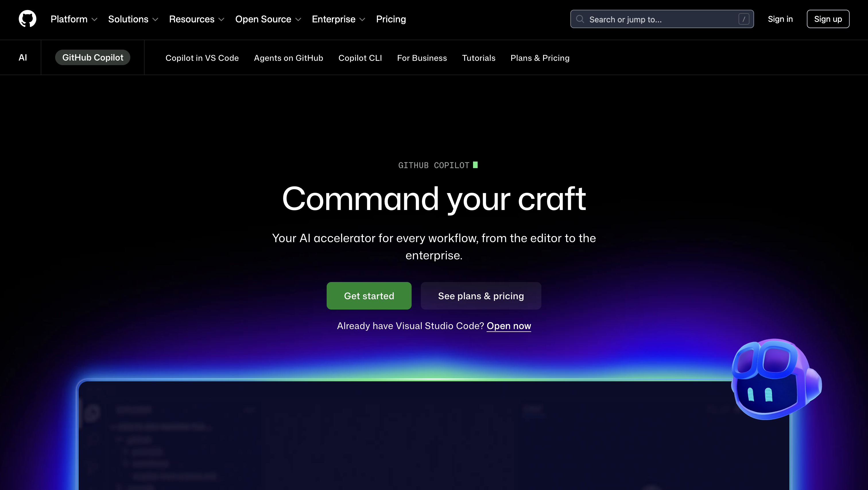Screen dimensions: 868x490
Task: Click the GitHub Octocat logo
Action: (x=27, y=19)
